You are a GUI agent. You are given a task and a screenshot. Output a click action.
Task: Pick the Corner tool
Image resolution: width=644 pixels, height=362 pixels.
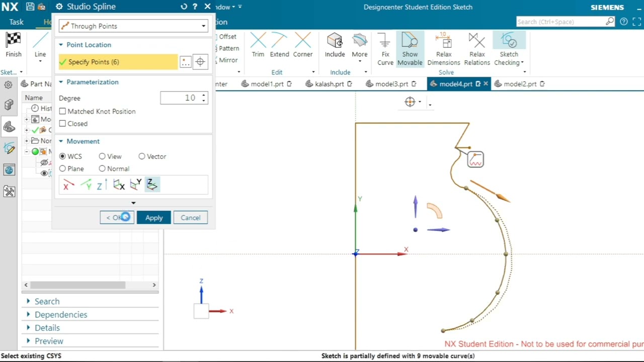pyautogui.click(x=303, y=40)
